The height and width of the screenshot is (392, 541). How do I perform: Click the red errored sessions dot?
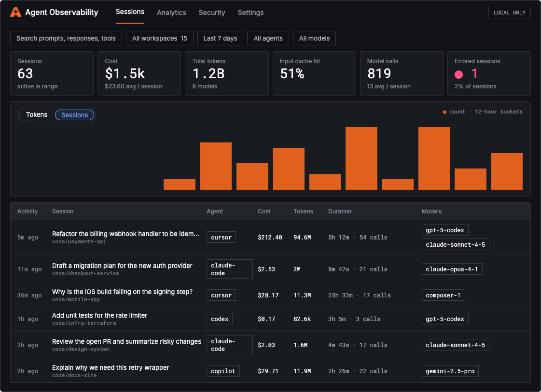[458, 74]
